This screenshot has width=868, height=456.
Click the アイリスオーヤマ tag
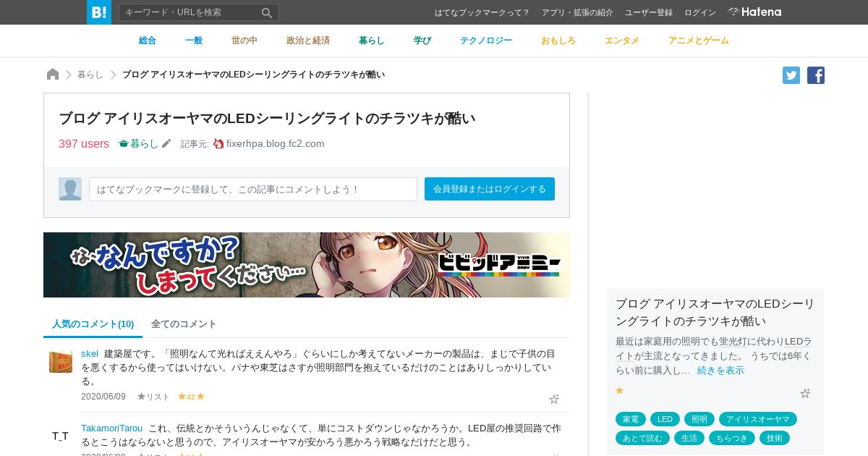click(x=758, y=419)
